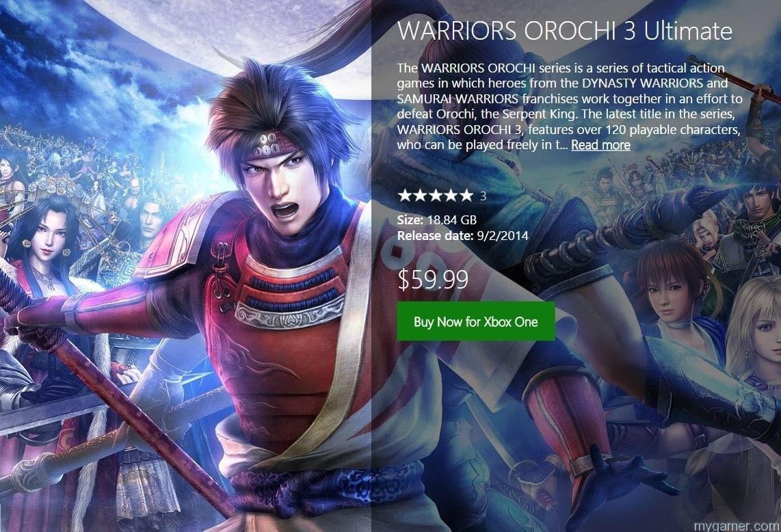Click the $59.99 price label
The image size is (781, 532).
433,280
